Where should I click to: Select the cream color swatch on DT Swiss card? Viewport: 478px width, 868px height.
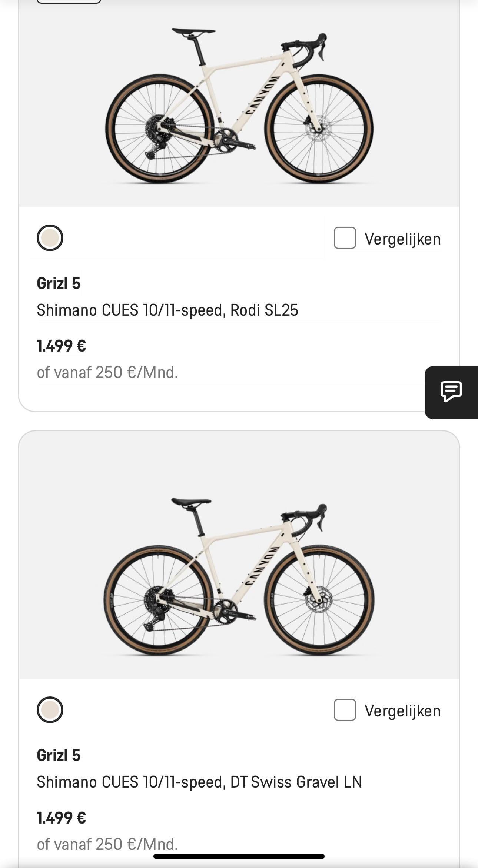50,710
